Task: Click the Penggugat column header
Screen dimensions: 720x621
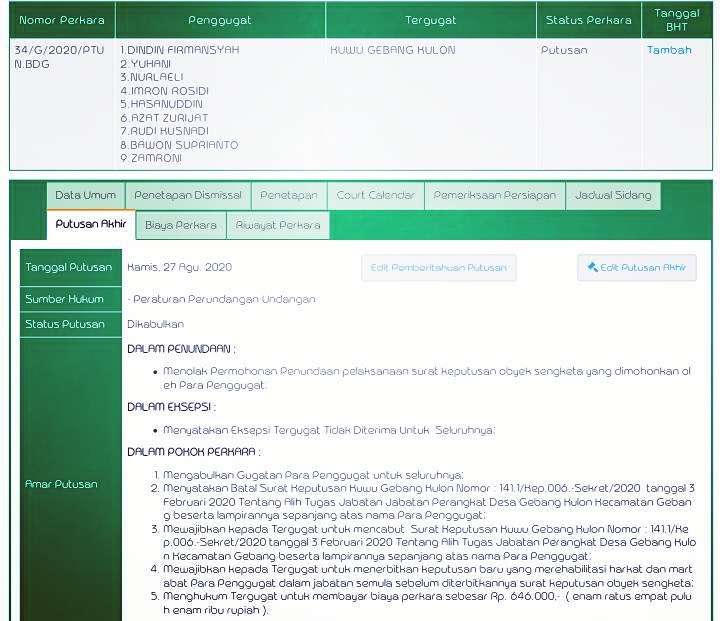Action: tap(220, 20)
